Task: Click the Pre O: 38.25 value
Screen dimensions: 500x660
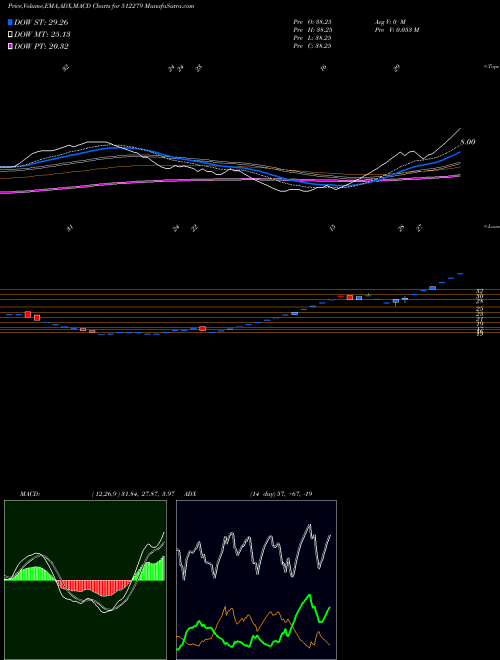Action: [312, 21]
